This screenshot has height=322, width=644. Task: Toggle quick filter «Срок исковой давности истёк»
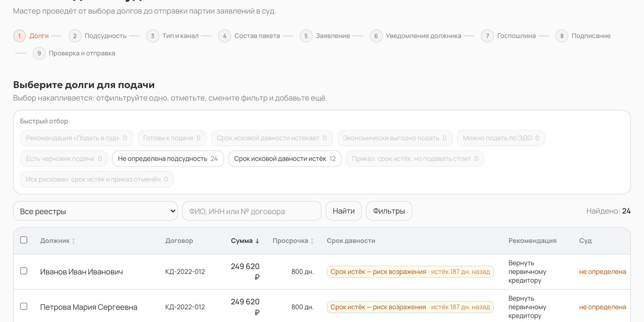(285, 159)
